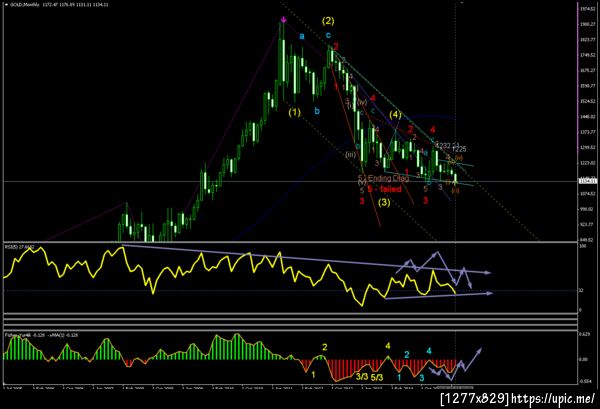Select the yellow (1) wave label
The width and height of the screenshot is (600, 409).
pos(294,112)
